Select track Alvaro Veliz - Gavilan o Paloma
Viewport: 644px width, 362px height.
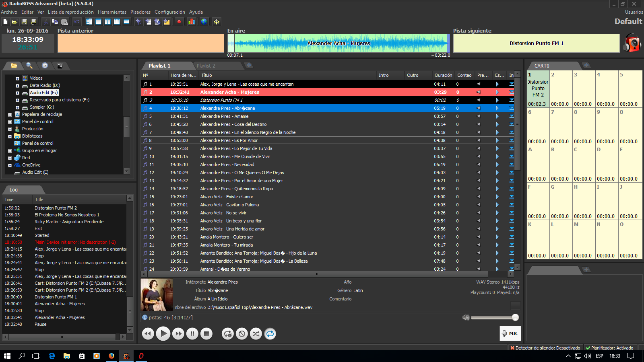(x=229, y=205)
